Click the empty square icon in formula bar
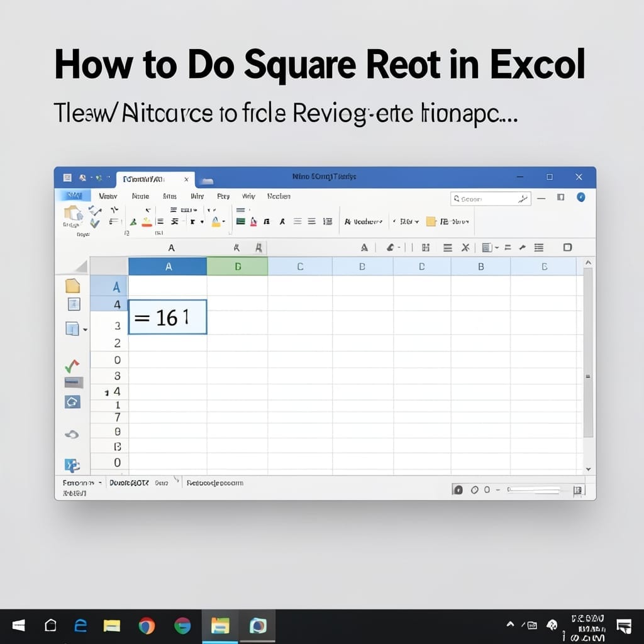 tap(568, 247)
